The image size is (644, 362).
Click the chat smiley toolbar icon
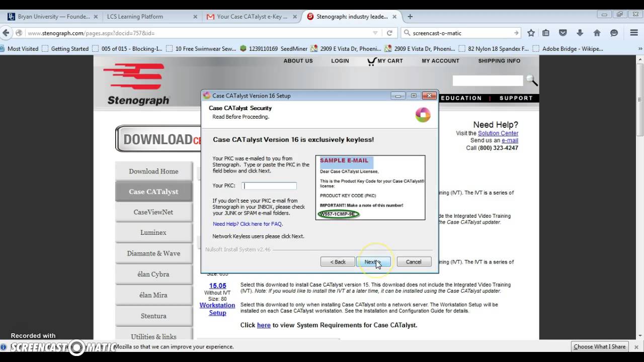(x=614, y=33)
